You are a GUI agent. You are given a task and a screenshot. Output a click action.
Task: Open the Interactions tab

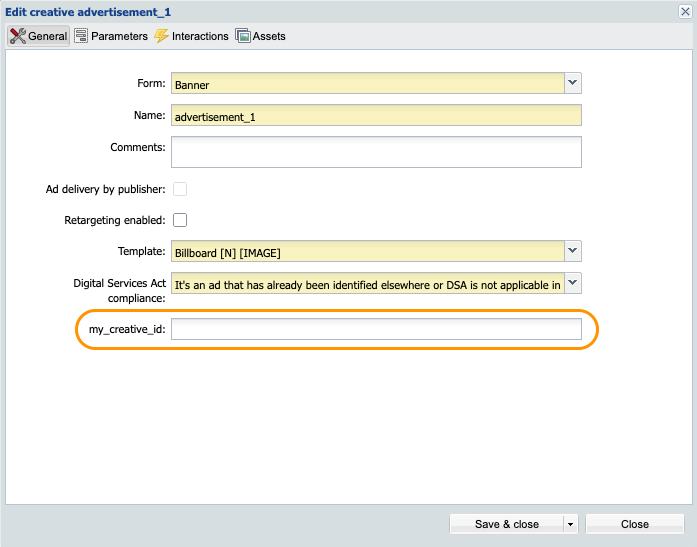(192, 36)
